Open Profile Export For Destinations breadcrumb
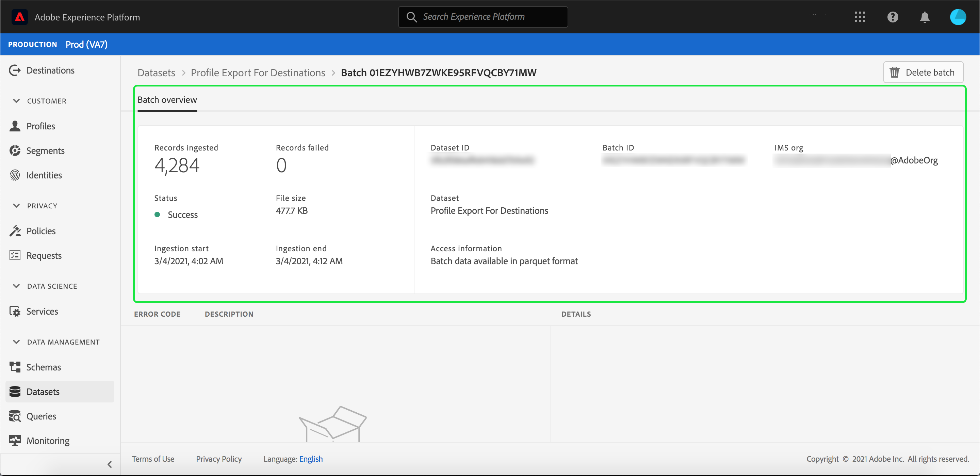Viewport: 980px width, 476px height. pyautogui.click(x=258, y=73)
